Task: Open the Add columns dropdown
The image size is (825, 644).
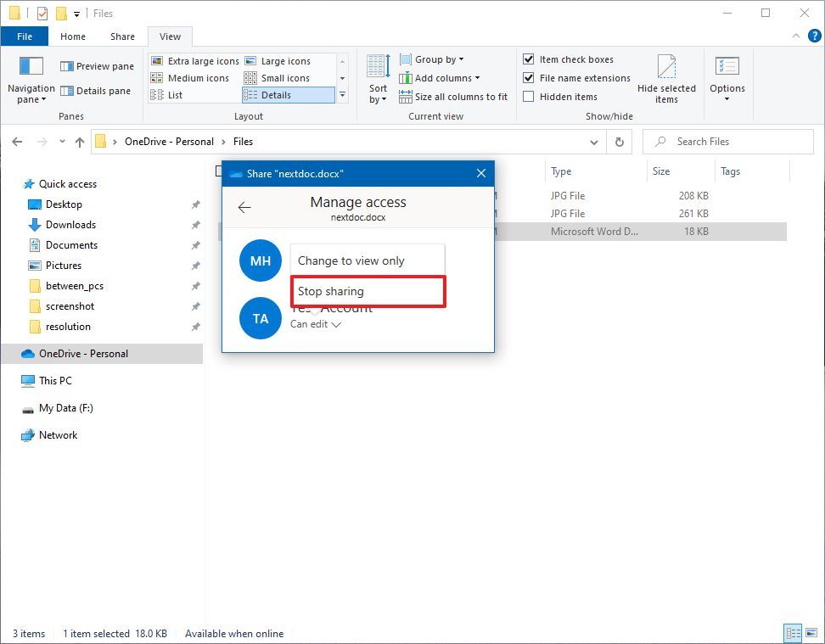Action: click(441, 77)
